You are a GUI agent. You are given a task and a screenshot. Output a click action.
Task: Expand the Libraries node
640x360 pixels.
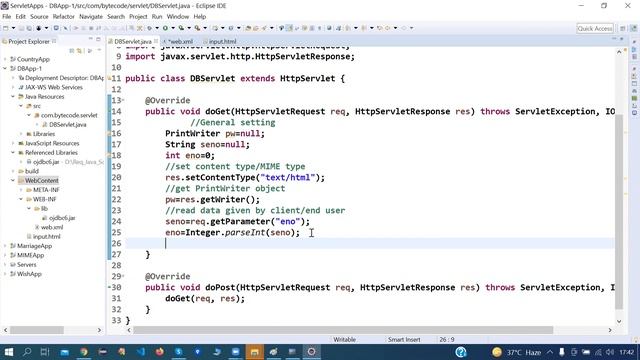coord(21,134)
